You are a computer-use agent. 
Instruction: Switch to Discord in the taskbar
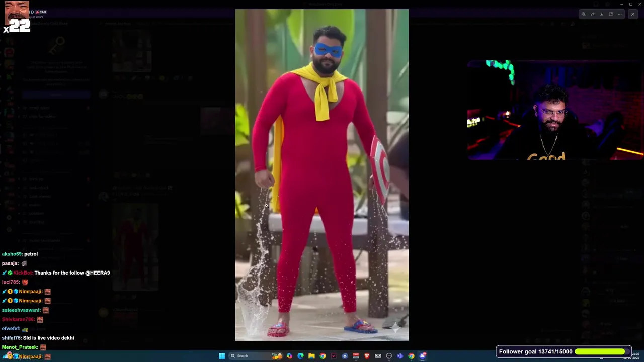423,356
